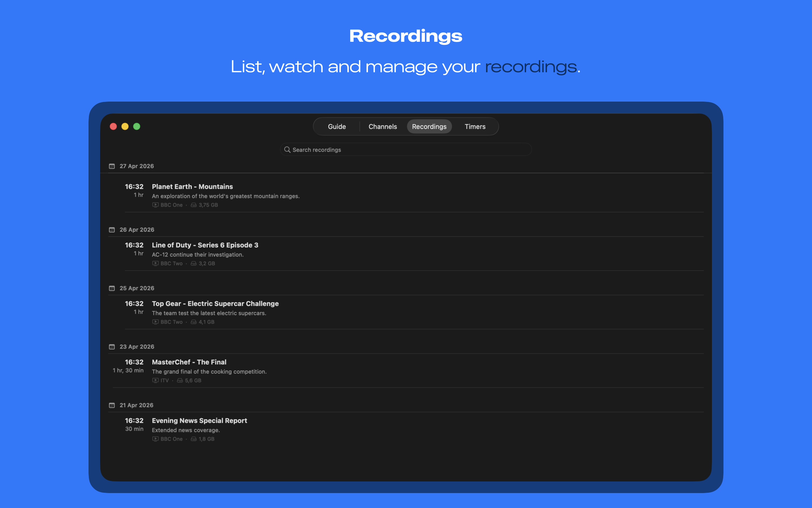Click the 23 Apr 2026 date header
Image resolution: width=812 pixels, height=508 pixels.
(x=137, y=346)
